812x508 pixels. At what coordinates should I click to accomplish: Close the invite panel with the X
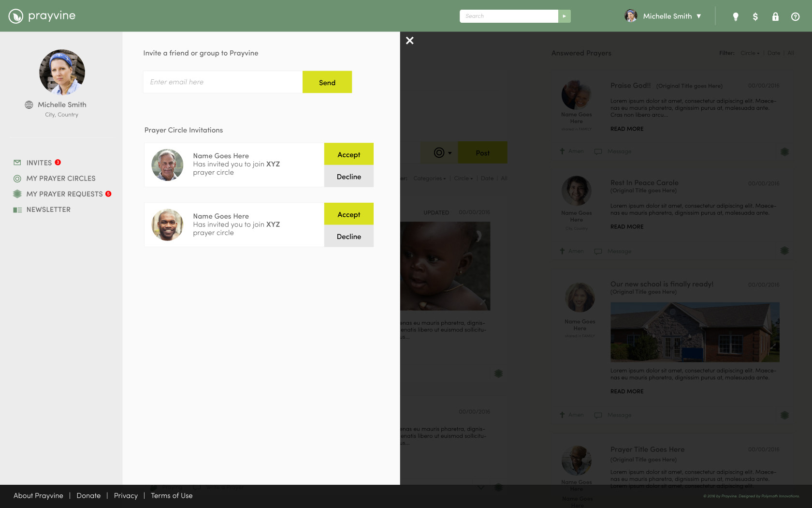(x=410, y=41)
